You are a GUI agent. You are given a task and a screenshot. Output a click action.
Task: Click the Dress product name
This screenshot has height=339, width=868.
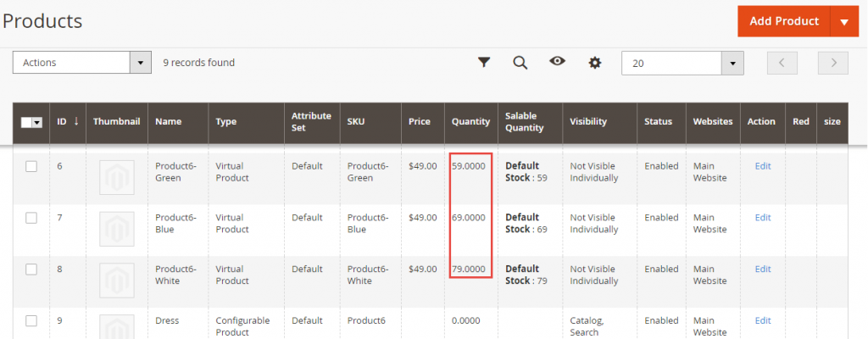(167, 320)
